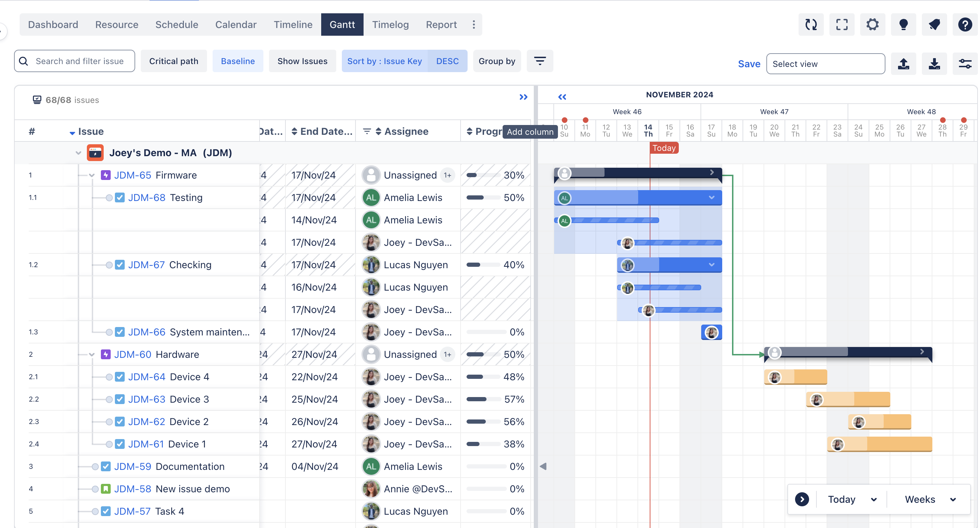Toggle Critical path display
This screenshot has width=980, height=528.
(173, 61)
